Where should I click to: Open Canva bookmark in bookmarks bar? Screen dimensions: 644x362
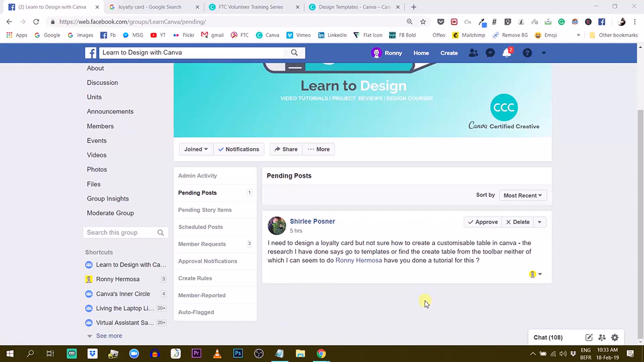coord(267,35)
